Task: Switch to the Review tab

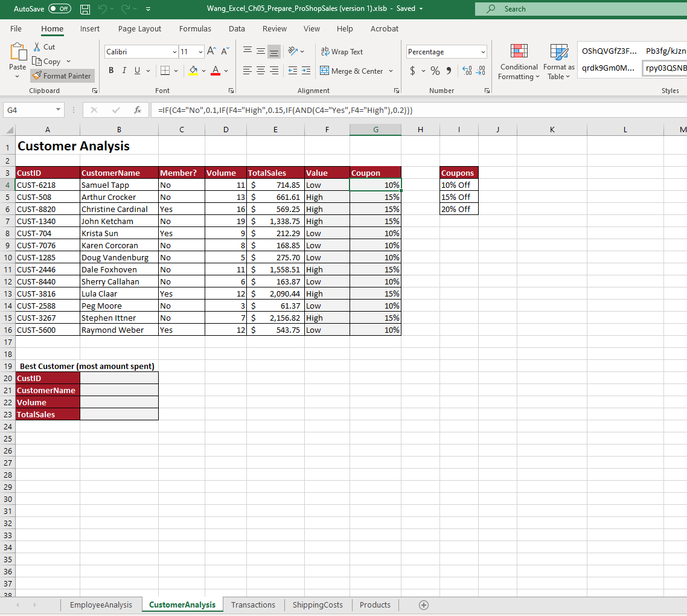Action: [x=275, y=28]
